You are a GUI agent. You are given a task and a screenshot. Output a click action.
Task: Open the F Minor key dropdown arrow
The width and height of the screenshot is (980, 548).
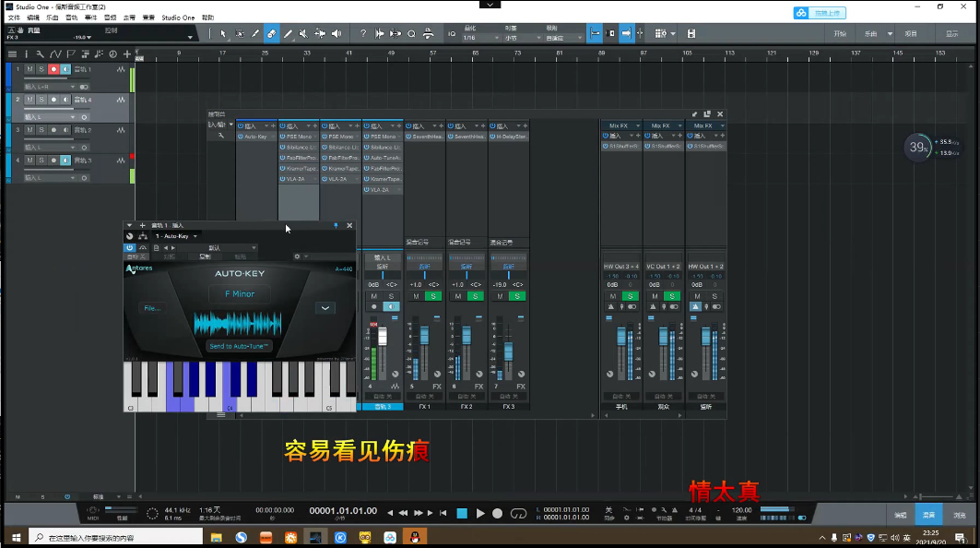(325, 308)
